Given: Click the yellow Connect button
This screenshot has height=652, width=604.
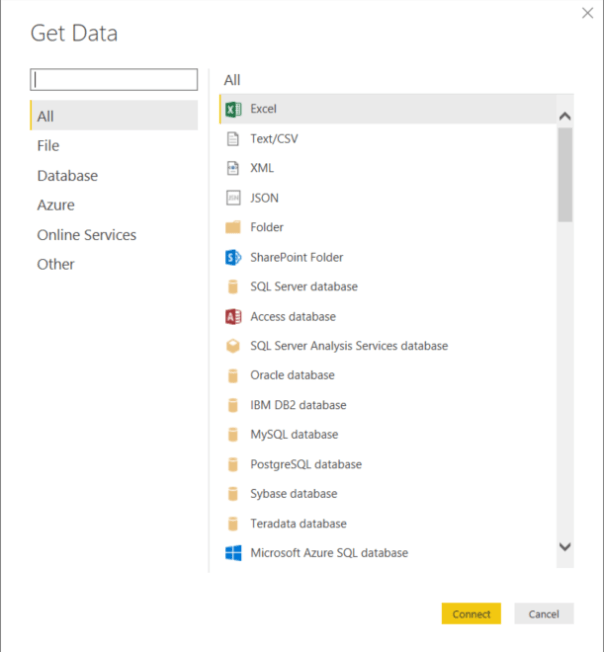Looking at the screenshot, I should click(x=471, y=614).
